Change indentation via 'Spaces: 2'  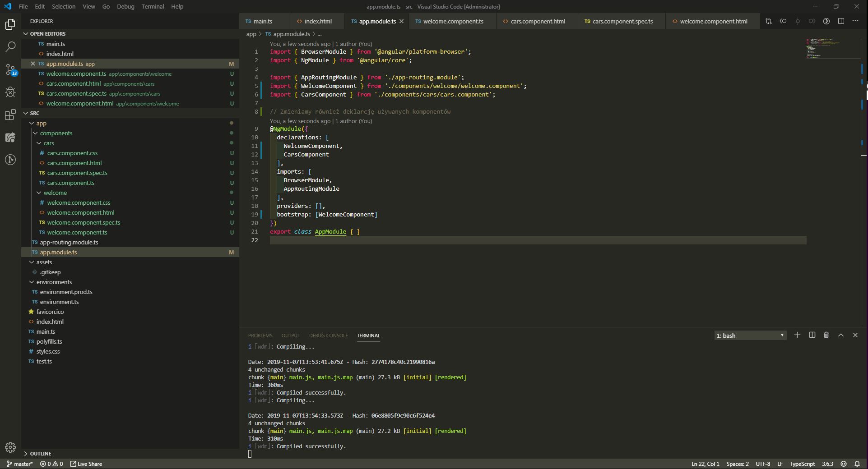[x=737, y=464]
